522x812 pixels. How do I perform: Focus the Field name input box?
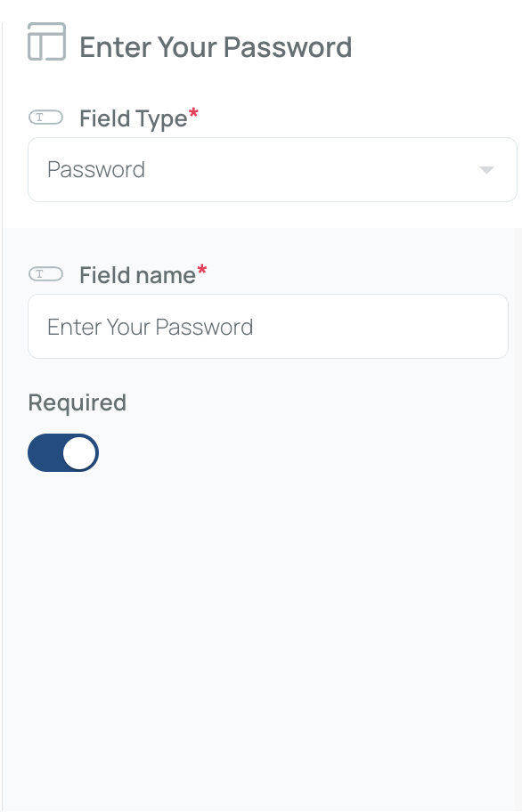[x=268, y=326]
